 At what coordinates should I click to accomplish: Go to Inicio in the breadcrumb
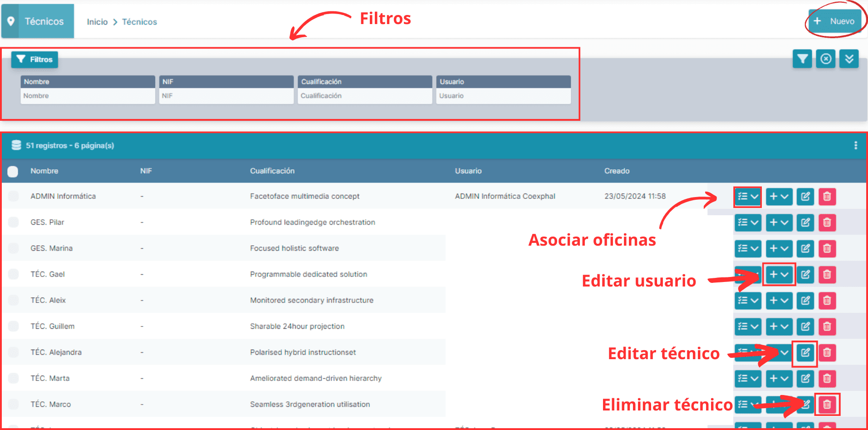pyautogui.click(x=97, y=22)
